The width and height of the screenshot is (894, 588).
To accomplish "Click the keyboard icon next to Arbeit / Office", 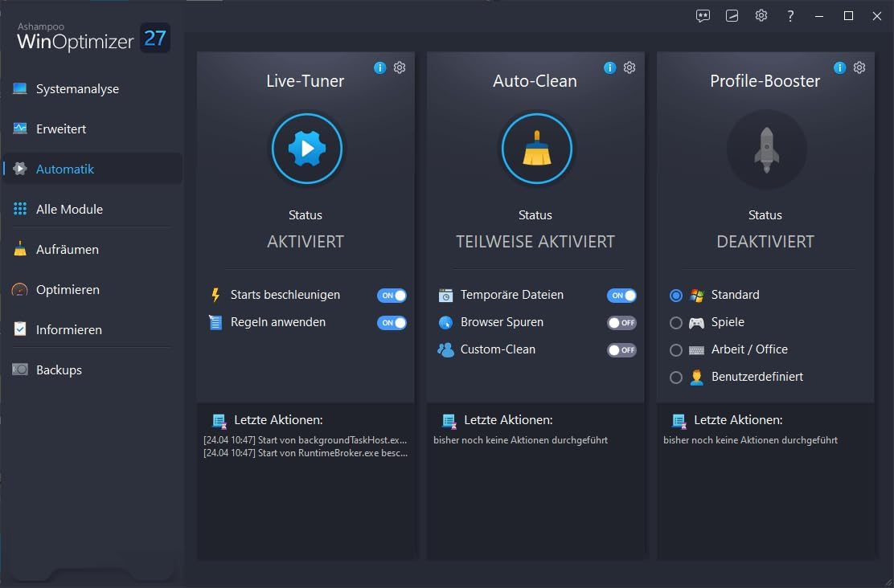I will pos(696,350).
